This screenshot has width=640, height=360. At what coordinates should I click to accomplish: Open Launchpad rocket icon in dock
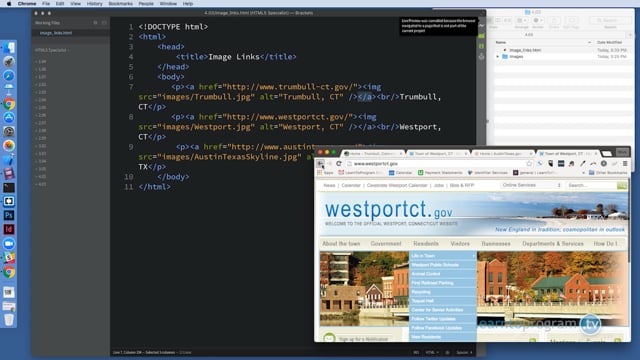pyautogui.click(x=9, y=62)
